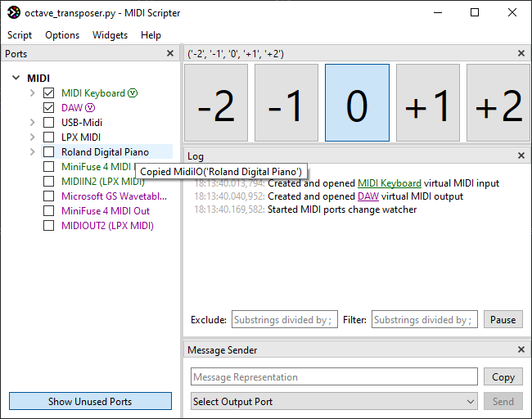Close the octave buttons widget panel
The image size is (532, 419).
(521, 54)
